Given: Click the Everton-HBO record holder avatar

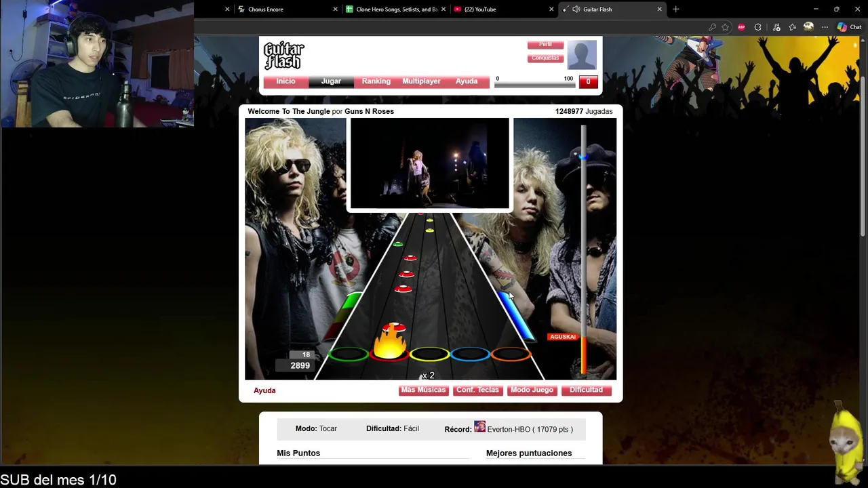Looking at the screenshot, I should pos(479,427).
